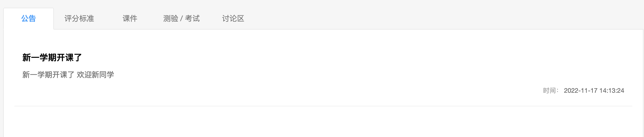644x137 pixels.
Task: Click blank space left of the 时间 label
Action: pos(400,91)
